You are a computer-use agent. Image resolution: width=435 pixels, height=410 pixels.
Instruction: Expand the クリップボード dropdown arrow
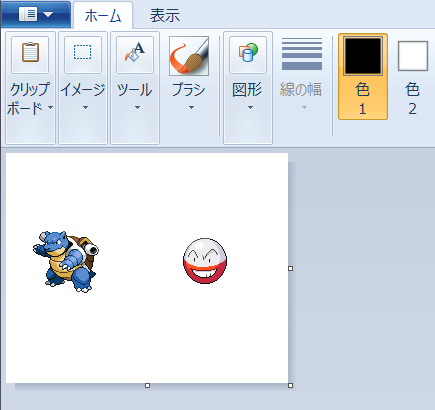click(50, 107)
